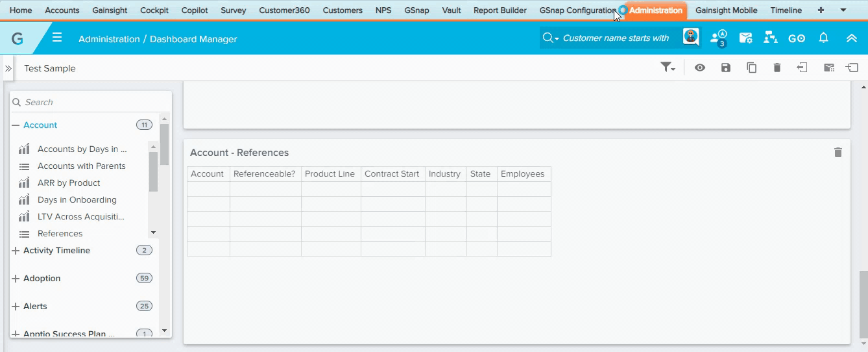
Task: Click the Account - References widget title
Action: point(239,153)
